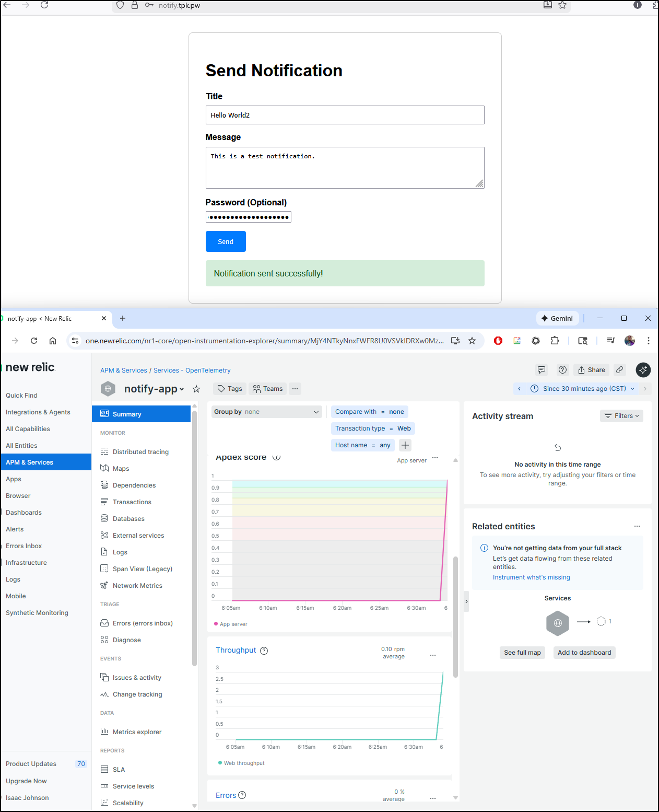This screenshot has height=812, width=659.
Task: Select Dashboards in the left navigation
Action: tap(23, 513)
